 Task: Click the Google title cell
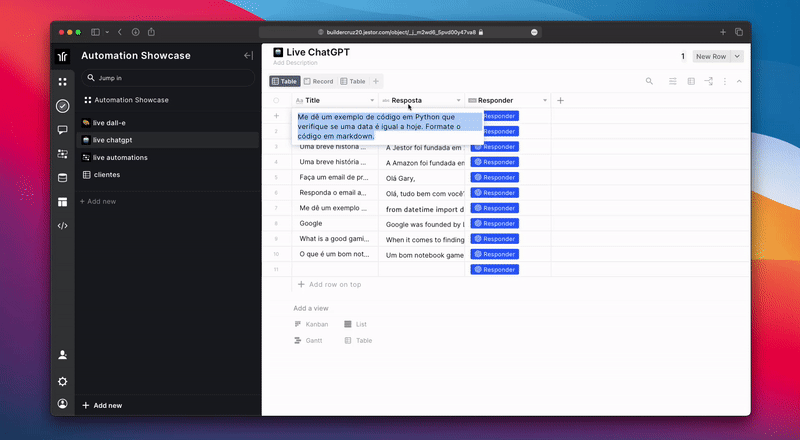(x=335, y=223)
